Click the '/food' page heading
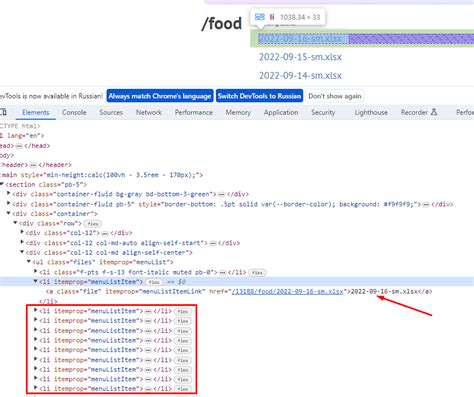 coord(222,24)
